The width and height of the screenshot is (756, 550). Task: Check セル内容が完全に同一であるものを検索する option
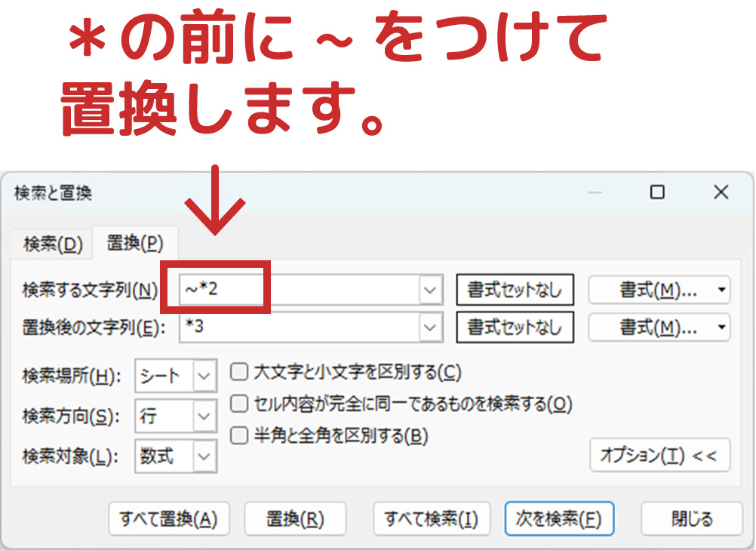click(240, 404)
